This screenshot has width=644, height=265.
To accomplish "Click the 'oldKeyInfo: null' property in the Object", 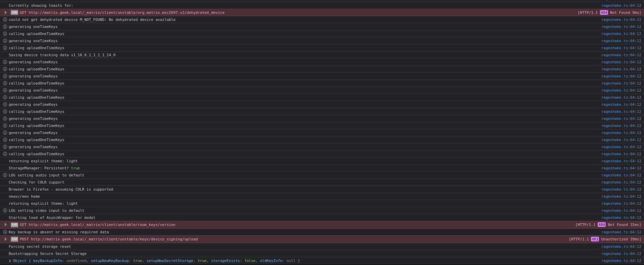I will point(278,261).
